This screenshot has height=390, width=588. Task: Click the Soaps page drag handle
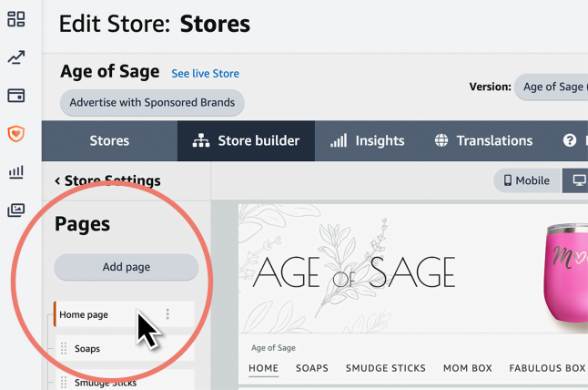point(64,348)
